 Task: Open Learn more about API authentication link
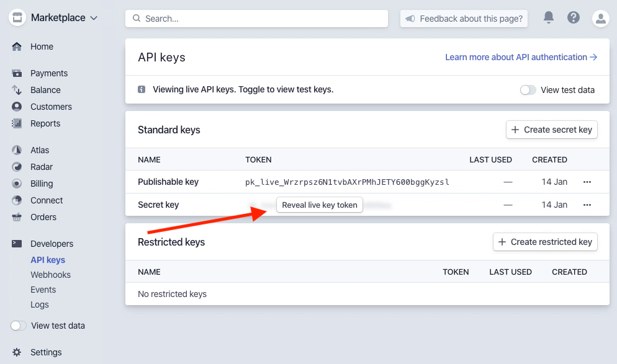tap(521, 57)
